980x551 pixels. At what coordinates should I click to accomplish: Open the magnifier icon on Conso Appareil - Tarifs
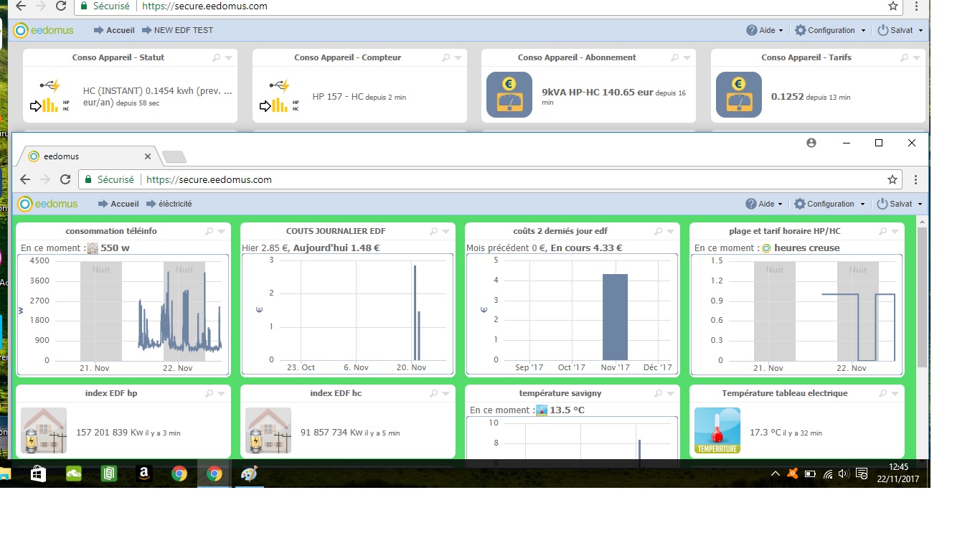click(905, 58)
